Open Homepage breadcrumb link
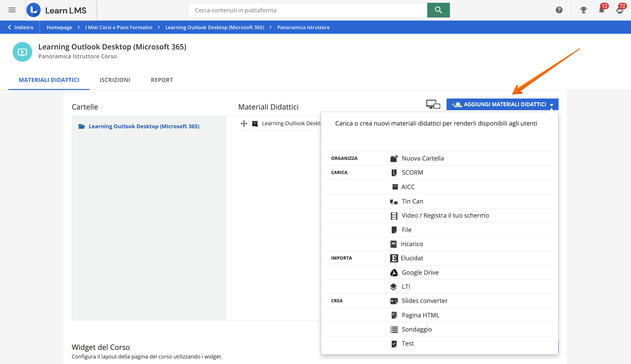The height and width of the screenshot is (364, 631). [x=59, y=27]
